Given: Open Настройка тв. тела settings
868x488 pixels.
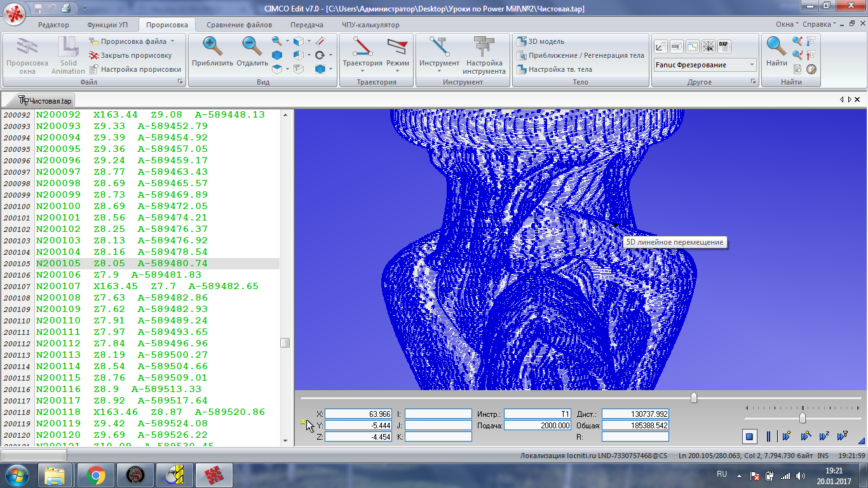Looking at the screenshot, I should (555, 69).
